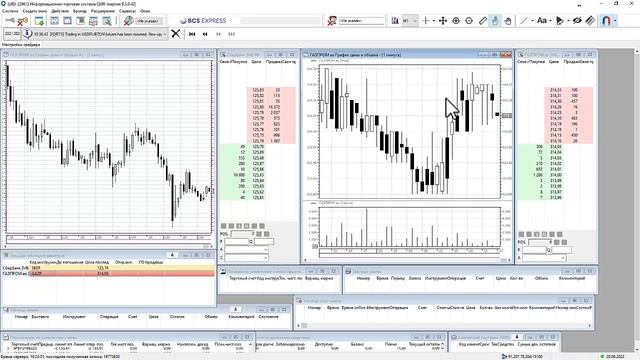640x360 pixels.
Task: Click the 202|202 counter button
Action: [12, 34]
